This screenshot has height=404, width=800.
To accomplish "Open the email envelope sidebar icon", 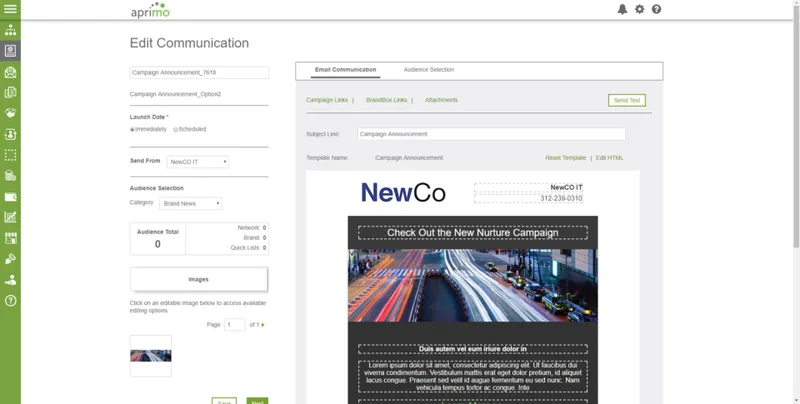I will (10, 72).
